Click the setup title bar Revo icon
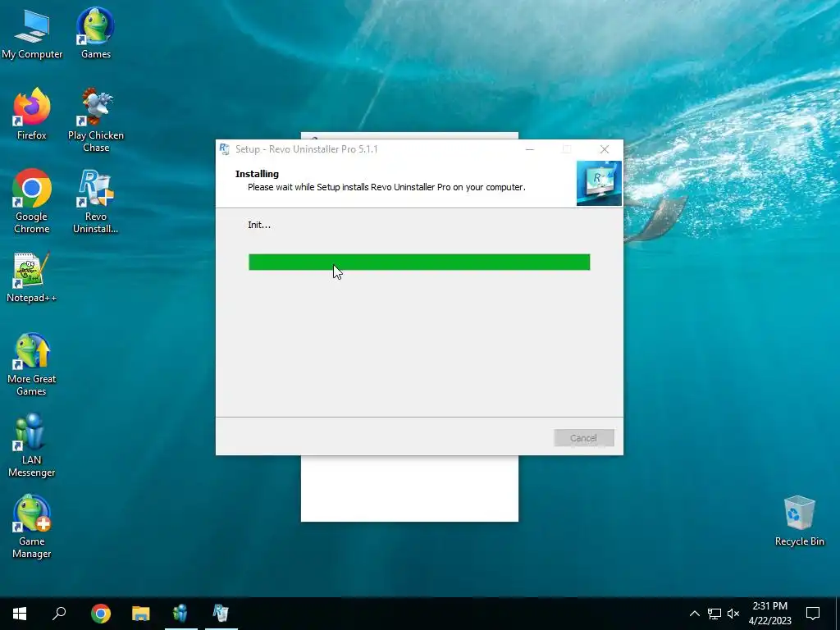This screenshot has height=630, width=840. (225, 149)
